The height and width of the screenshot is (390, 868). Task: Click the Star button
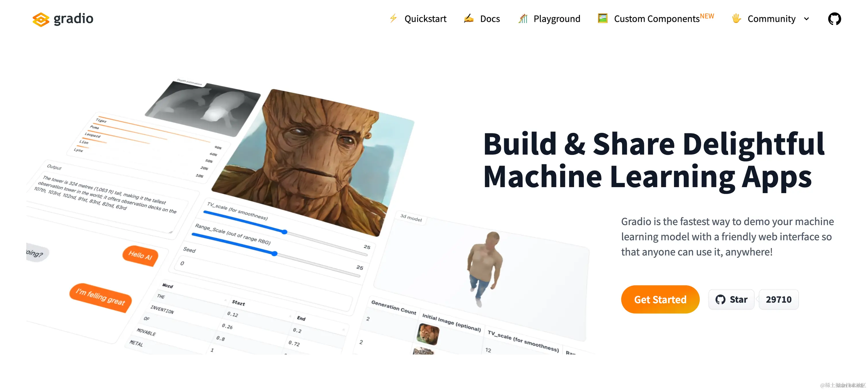(731, 299)
